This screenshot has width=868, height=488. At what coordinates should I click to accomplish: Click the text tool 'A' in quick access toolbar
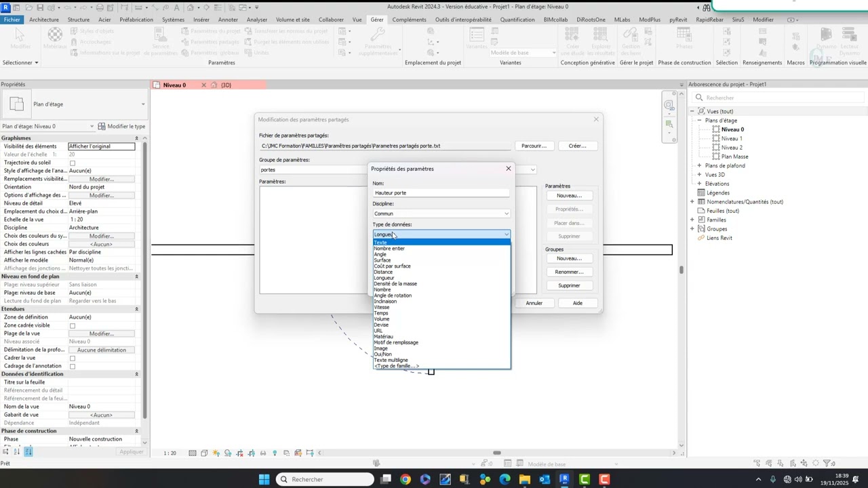pos(176,7)
